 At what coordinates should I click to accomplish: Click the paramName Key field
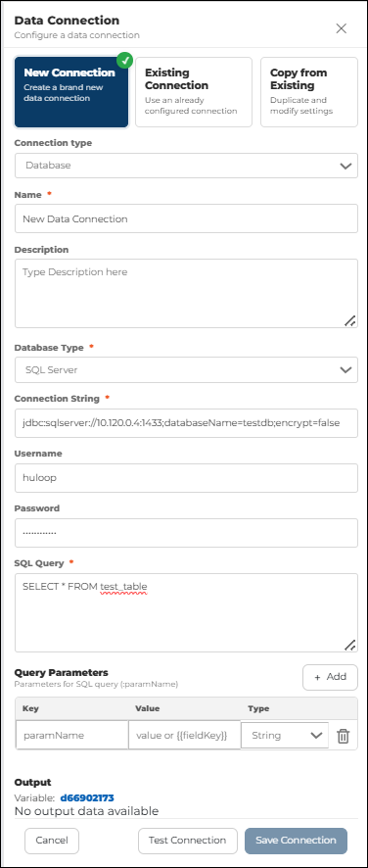click(x=72, y=735)
